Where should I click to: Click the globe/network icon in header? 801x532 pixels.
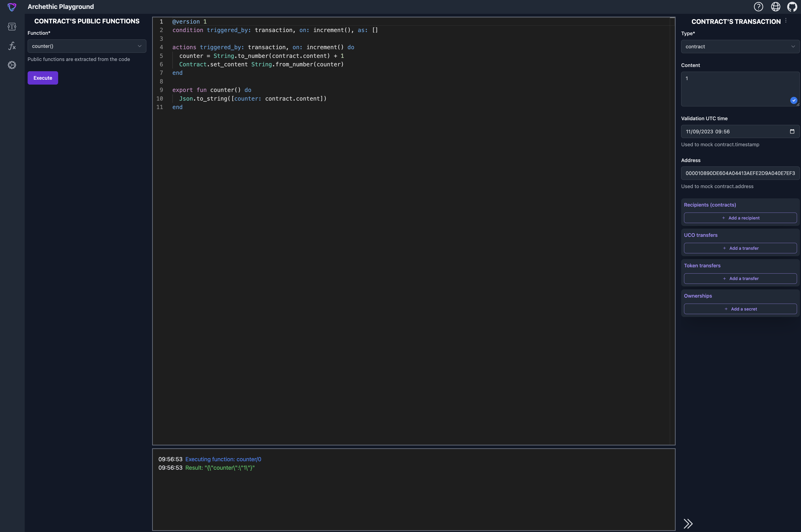point(775,6)
